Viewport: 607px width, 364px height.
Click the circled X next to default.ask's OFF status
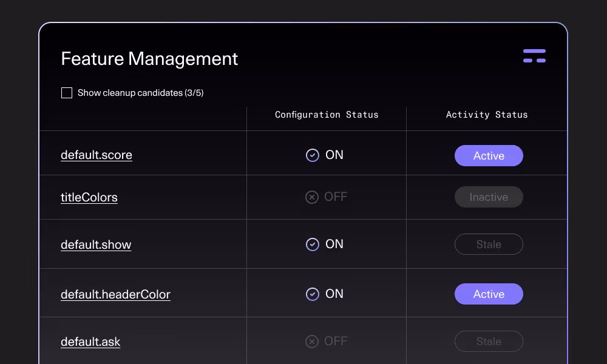tap(312, 341)
